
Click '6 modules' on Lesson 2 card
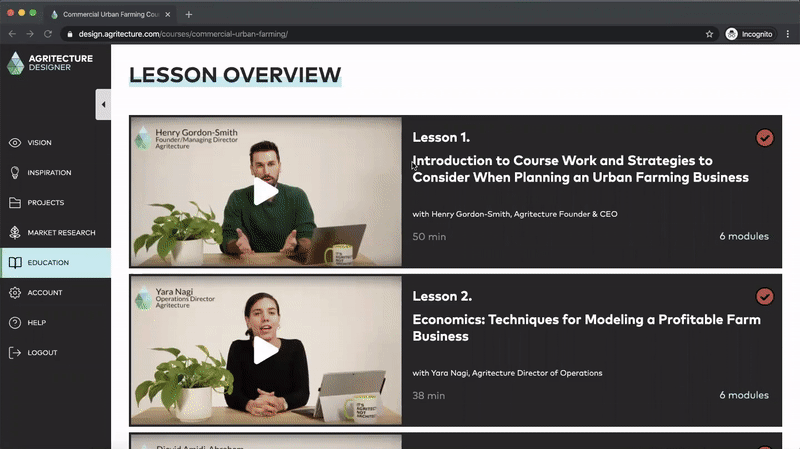pyautogui.click(x=744, y=395)
